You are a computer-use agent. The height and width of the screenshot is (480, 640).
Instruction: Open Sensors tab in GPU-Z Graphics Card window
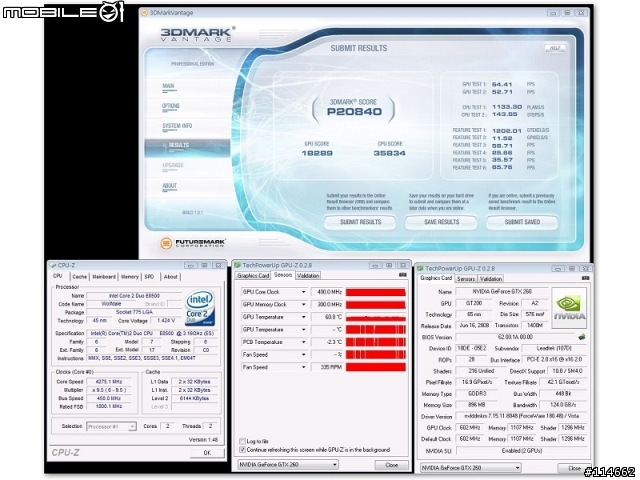tap(466, 279)
